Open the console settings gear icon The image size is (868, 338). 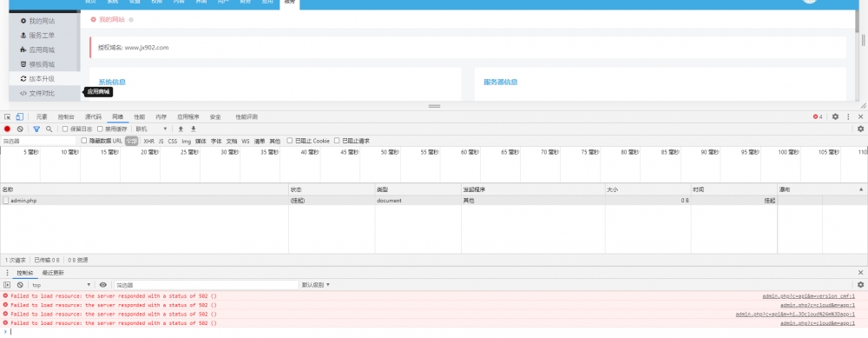point(860,285)
